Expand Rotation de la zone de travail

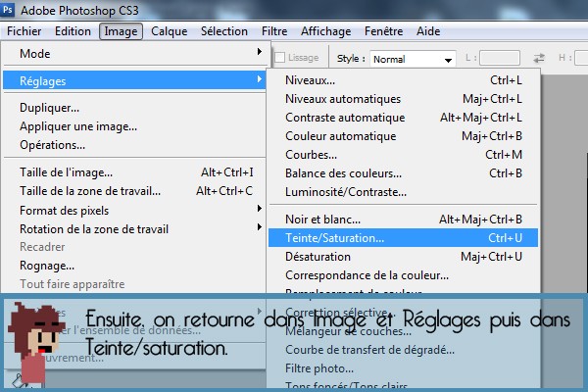tap(134, 228)
